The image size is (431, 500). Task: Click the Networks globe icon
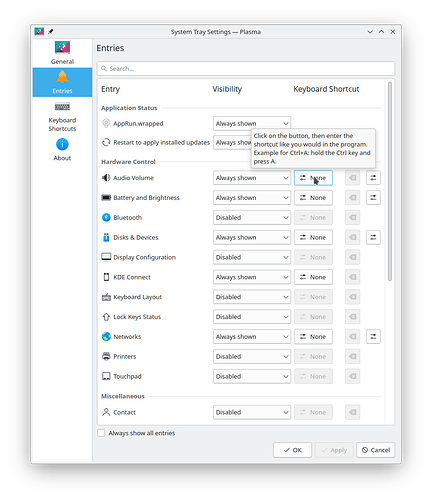coord(106,336)
